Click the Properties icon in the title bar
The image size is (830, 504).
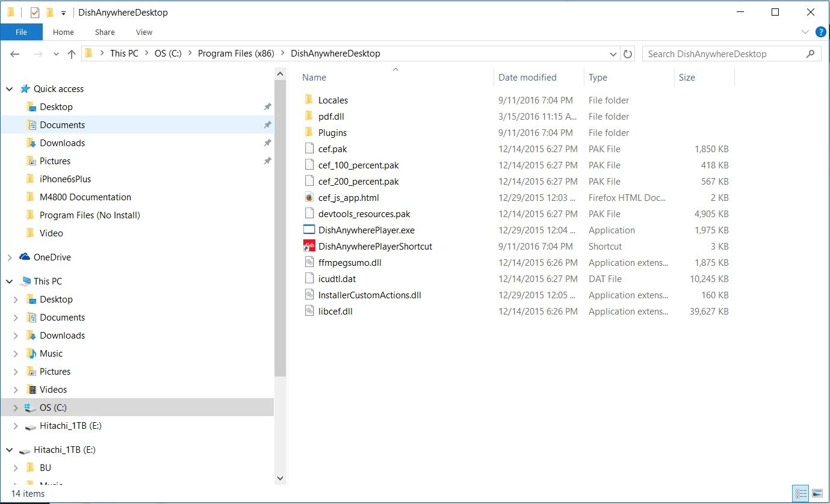click(34, 12)
